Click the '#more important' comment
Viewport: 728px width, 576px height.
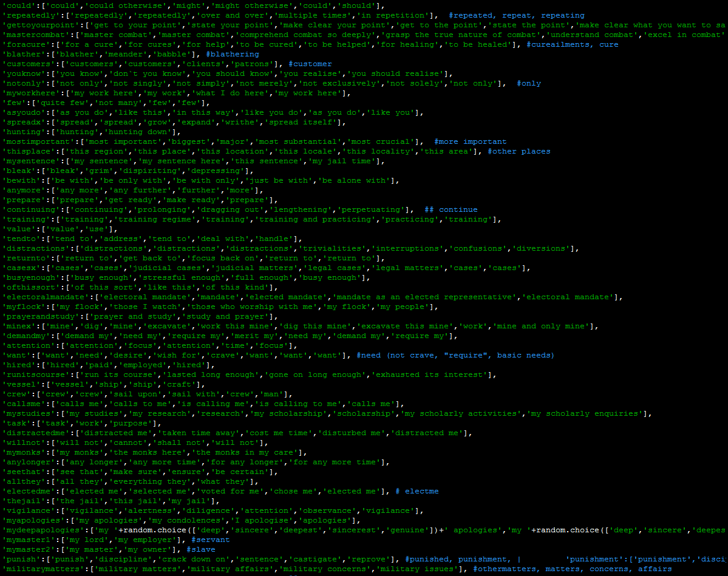(471, 142)
